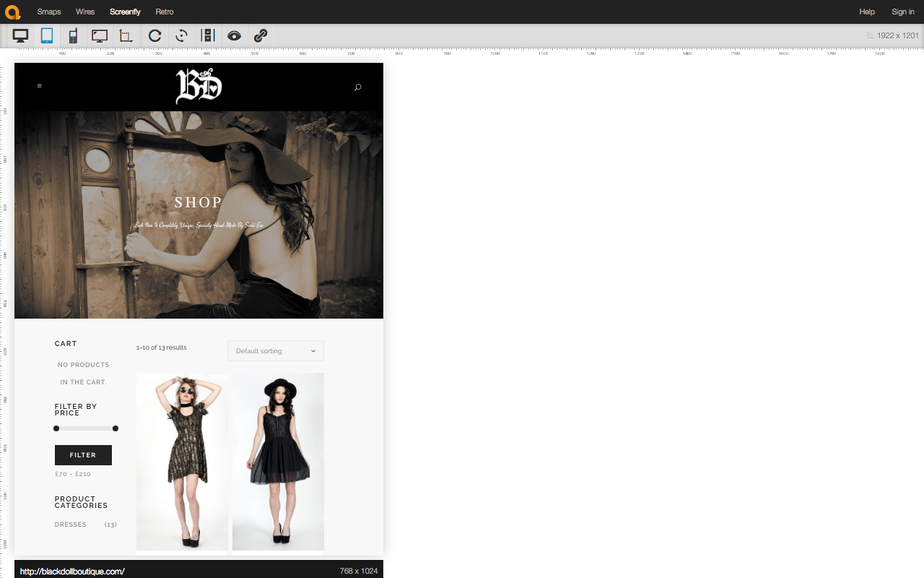
Task: Click the share link chain icon
Action: (261, 35)
